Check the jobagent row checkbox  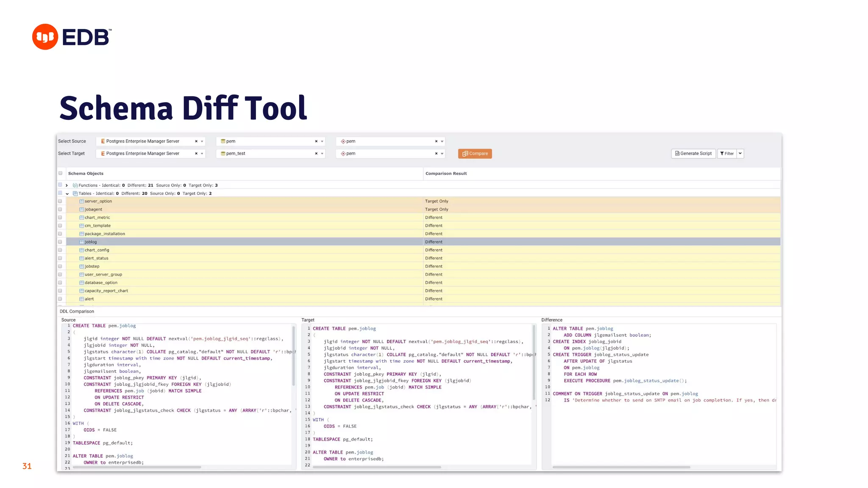click(x=60, y=209)
